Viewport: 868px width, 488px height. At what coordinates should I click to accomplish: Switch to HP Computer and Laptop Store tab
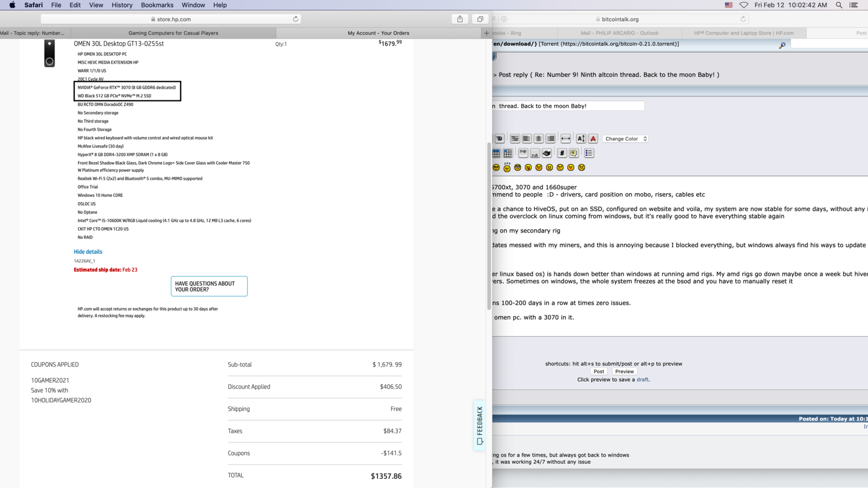coord(744,33)
